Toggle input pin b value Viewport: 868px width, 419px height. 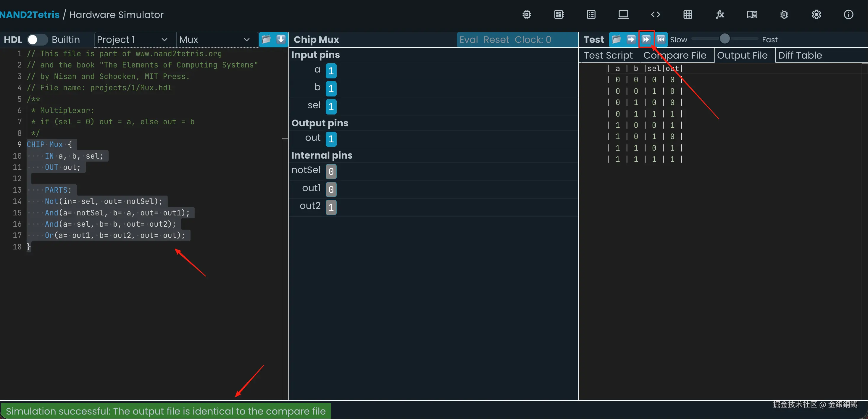tap(331, 89)
